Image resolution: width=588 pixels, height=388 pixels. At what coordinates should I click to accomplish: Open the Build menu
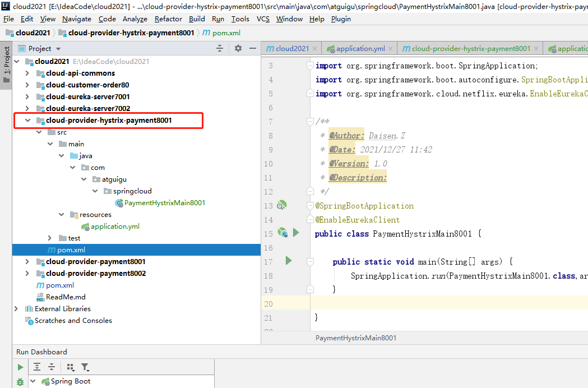[197, 19]
